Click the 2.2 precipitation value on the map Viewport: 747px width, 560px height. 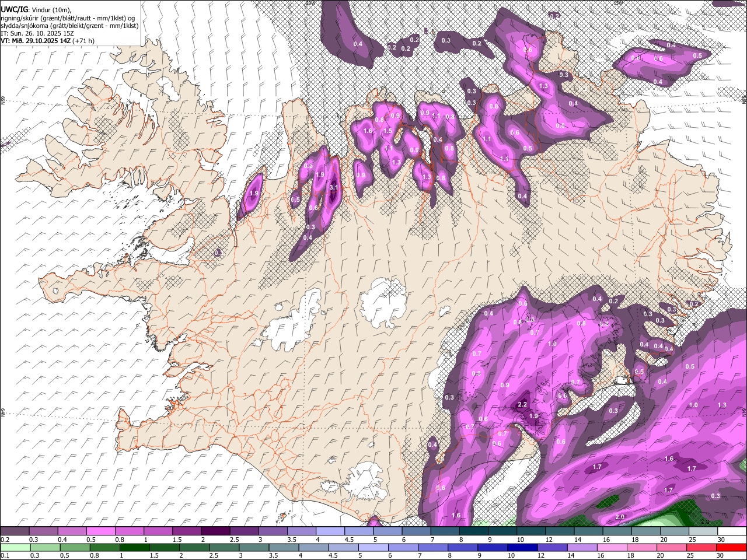point(523,404)
